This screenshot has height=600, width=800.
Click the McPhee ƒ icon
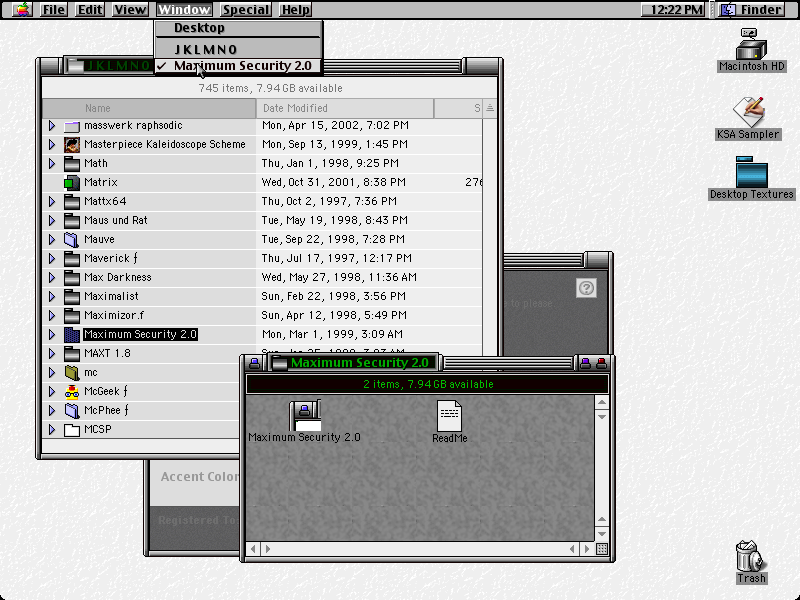[x=72, y=411]
